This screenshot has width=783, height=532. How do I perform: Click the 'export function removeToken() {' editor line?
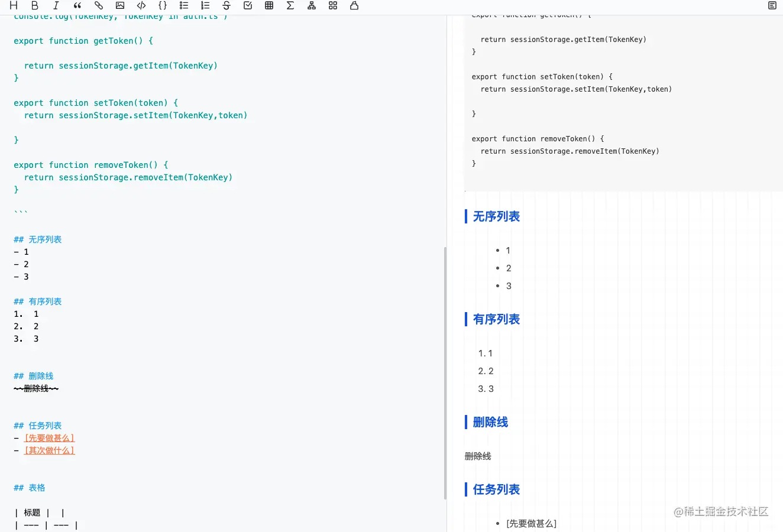(91, 165)
